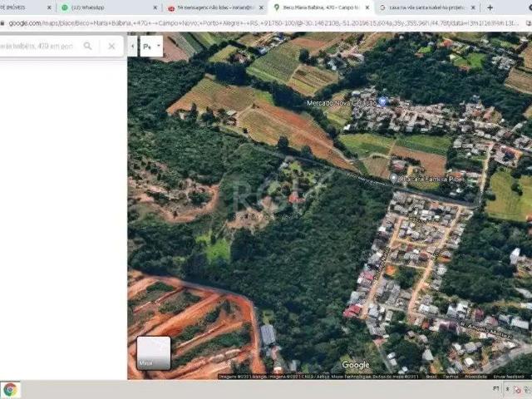Click the red tray icon beside Bluetooth
532x399 pixels.
517,390
